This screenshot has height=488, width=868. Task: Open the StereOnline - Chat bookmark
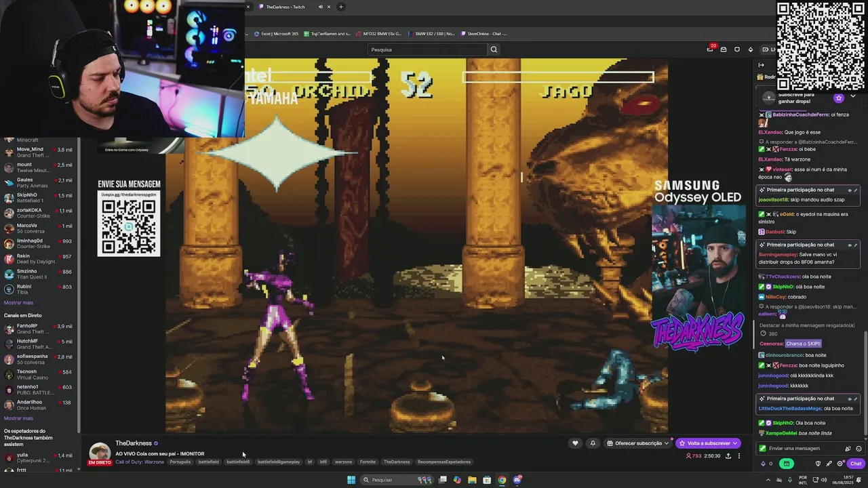click(484, 33)
